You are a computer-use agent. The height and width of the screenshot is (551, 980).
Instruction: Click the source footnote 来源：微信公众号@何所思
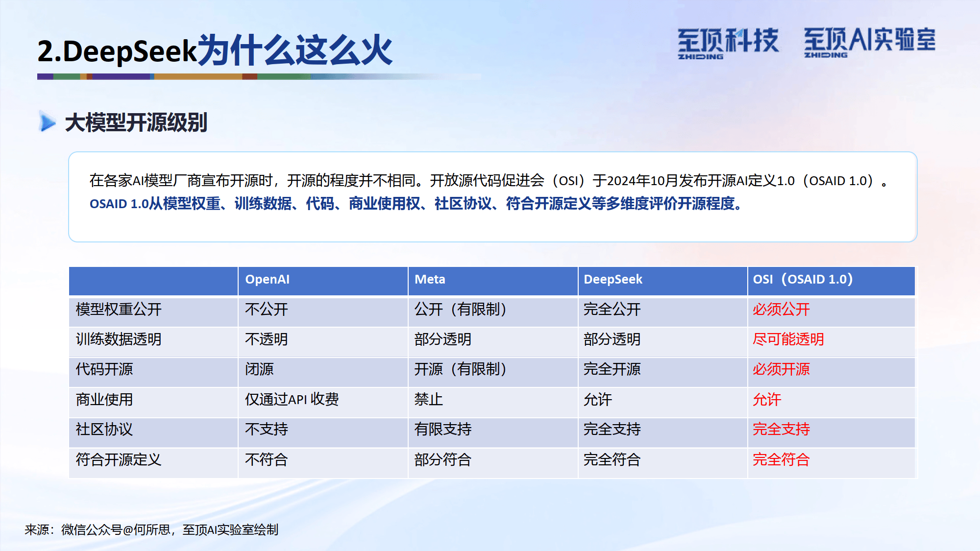coord(151,530)
